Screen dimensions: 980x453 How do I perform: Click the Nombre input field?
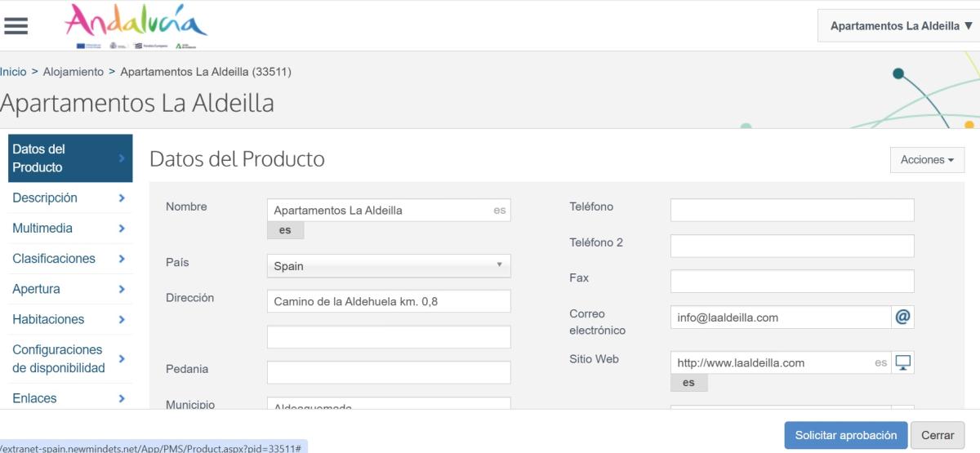(x=389, y=210)
